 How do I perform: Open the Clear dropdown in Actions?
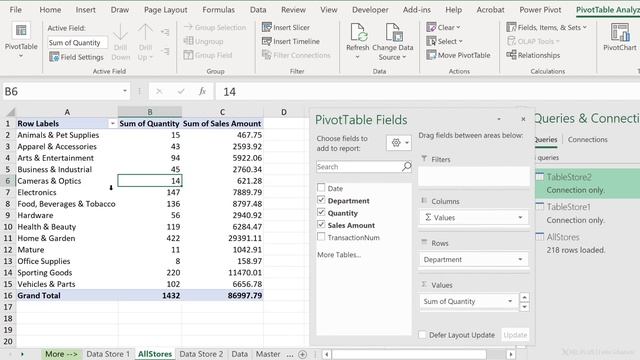point(443,27)
